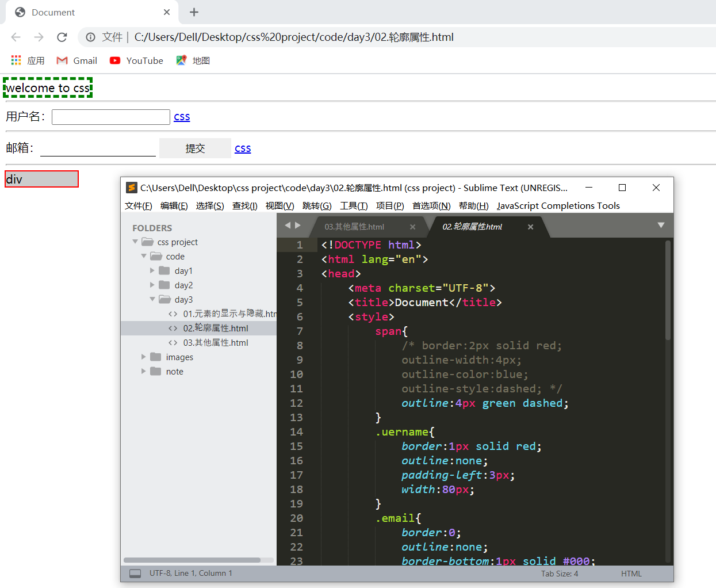The height and width of the screenshot is (588, 716).
Task: Open the 编辑(E) menu
Action: click(x=174, y=205)
